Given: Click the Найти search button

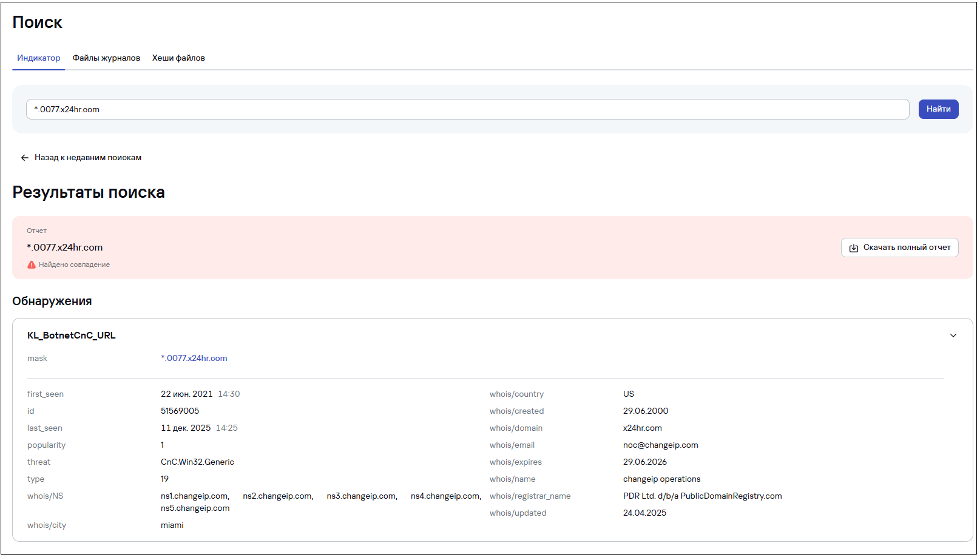Looking at the screenshot, I should click(x=938, y=109).
